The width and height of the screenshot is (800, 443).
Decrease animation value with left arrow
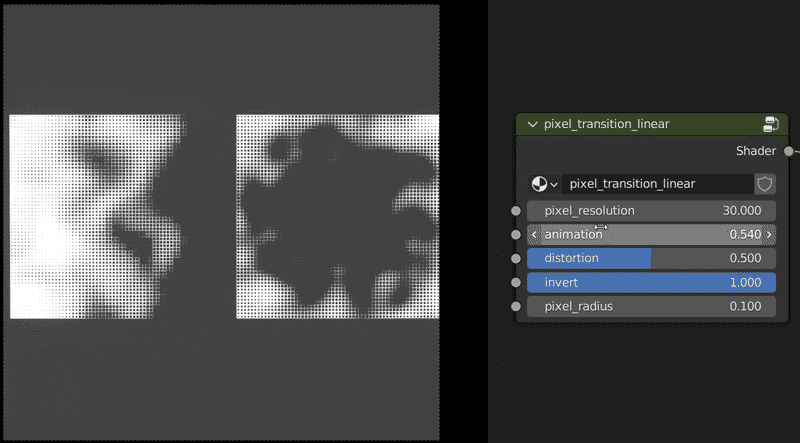point(534,235)
